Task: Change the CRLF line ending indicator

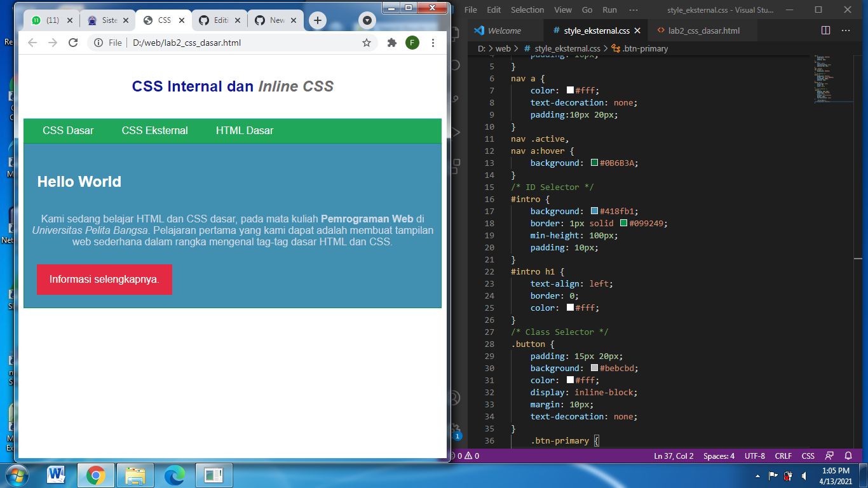Action: [x=783, y=456]
